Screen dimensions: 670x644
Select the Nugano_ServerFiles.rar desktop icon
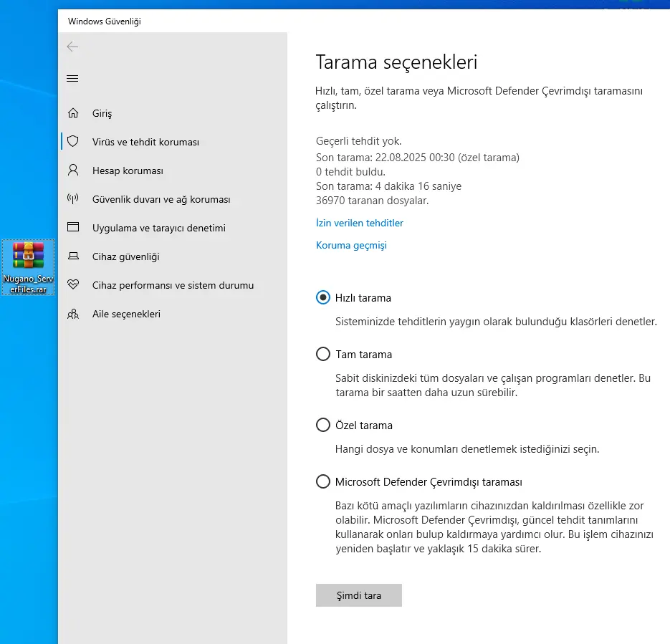[28, 267]
